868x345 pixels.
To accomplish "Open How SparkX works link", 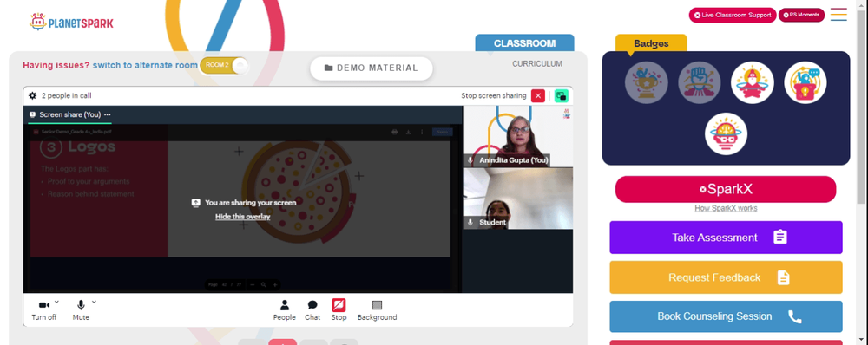I will click(x=726, y=208).
